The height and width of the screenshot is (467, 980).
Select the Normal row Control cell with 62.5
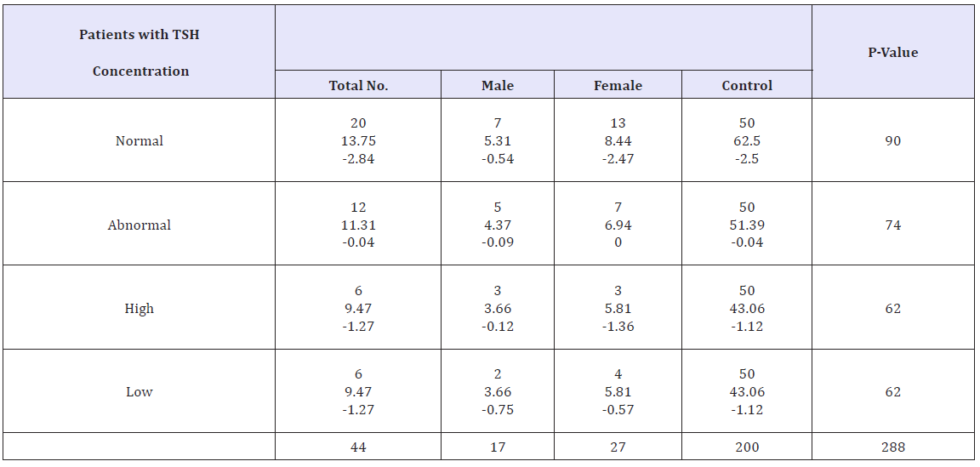click(747, 141)
